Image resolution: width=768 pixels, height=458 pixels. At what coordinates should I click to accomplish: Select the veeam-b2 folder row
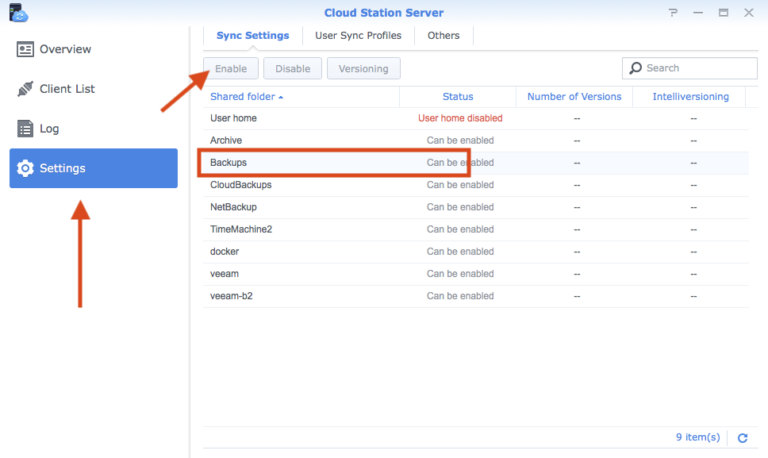click(x=476, y=296)
